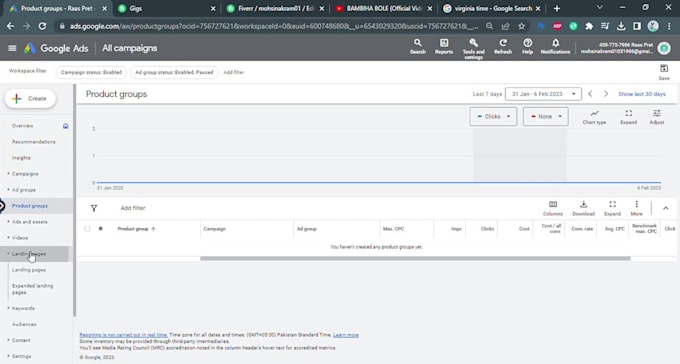Collapse the chart with the chevron
680x364 pixels.
pos(665,208)
